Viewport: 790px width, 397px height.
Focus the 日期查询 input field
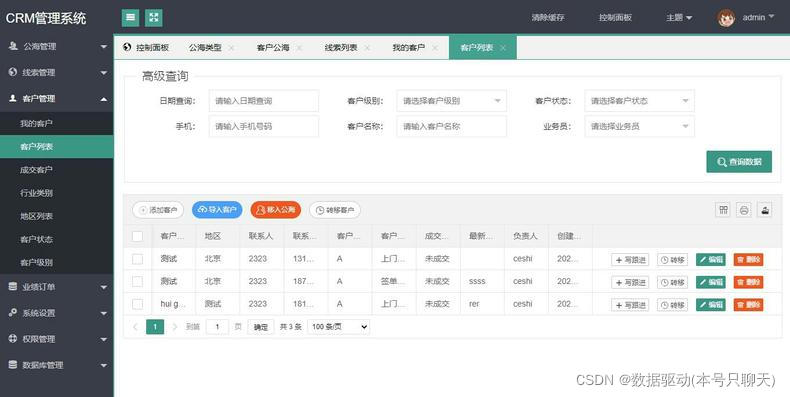[x=264, y=101]
